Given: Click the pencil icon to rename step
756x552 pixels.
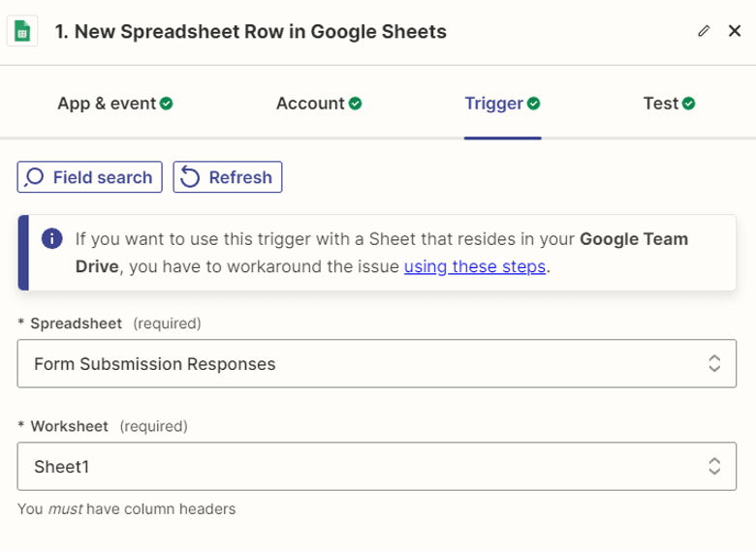Looking at the screenshot, I should (704, 31).
